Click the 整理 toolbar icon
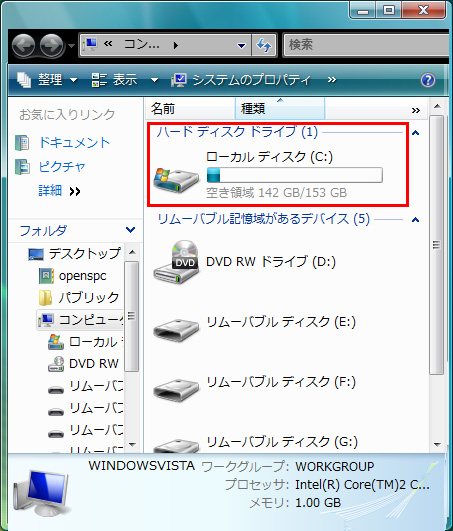This screenshot has height=531, width=453. tap(24, 80)
